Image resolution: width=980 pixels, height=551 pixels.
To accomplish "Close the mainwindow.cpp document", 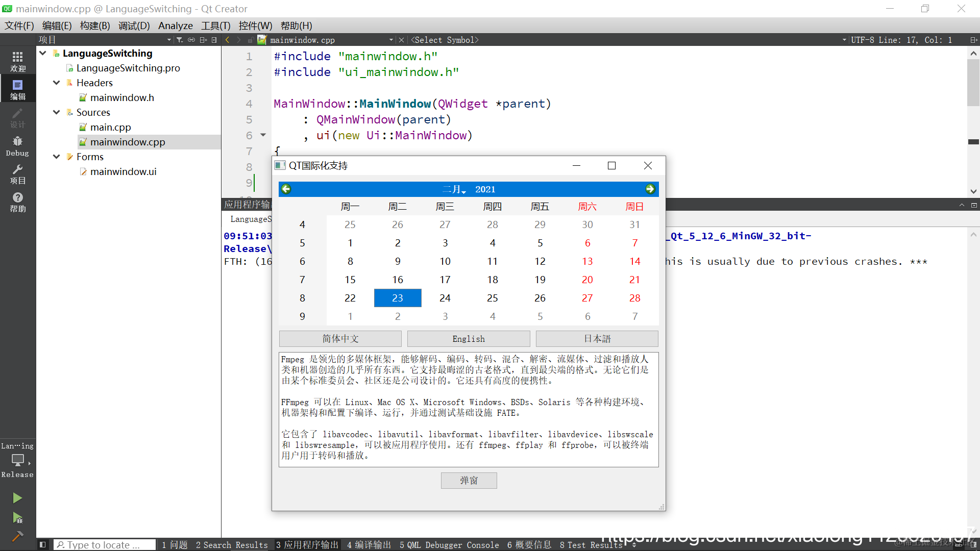I will (401, 40).
